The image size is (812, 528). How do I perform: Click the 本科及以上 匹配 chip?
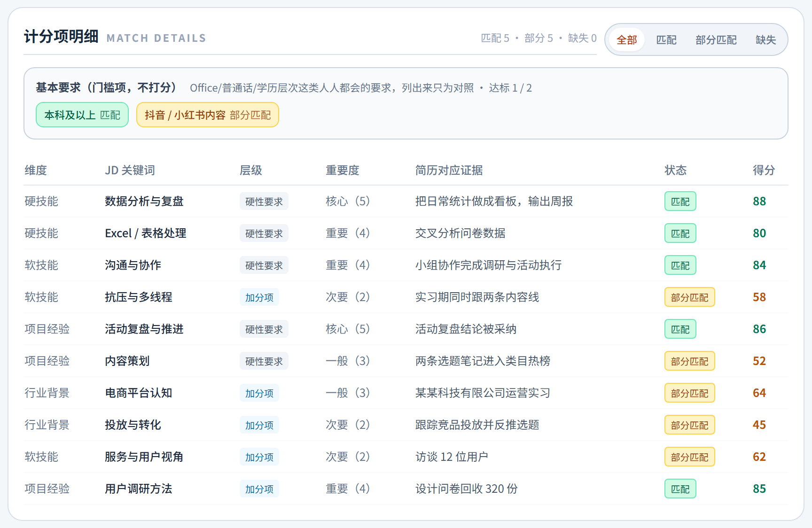coord(82,115)
